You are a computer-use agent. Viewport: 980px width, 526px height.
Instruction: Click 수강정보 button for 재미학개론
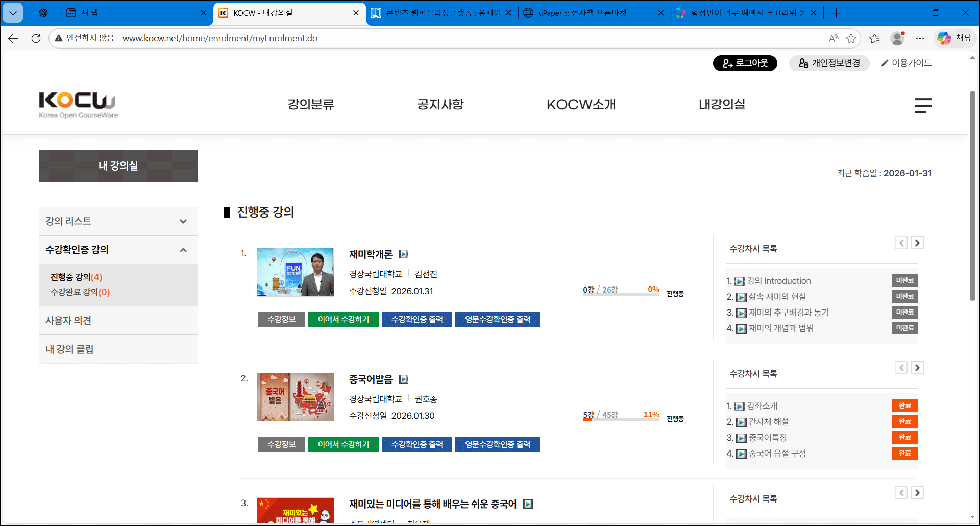281,320
